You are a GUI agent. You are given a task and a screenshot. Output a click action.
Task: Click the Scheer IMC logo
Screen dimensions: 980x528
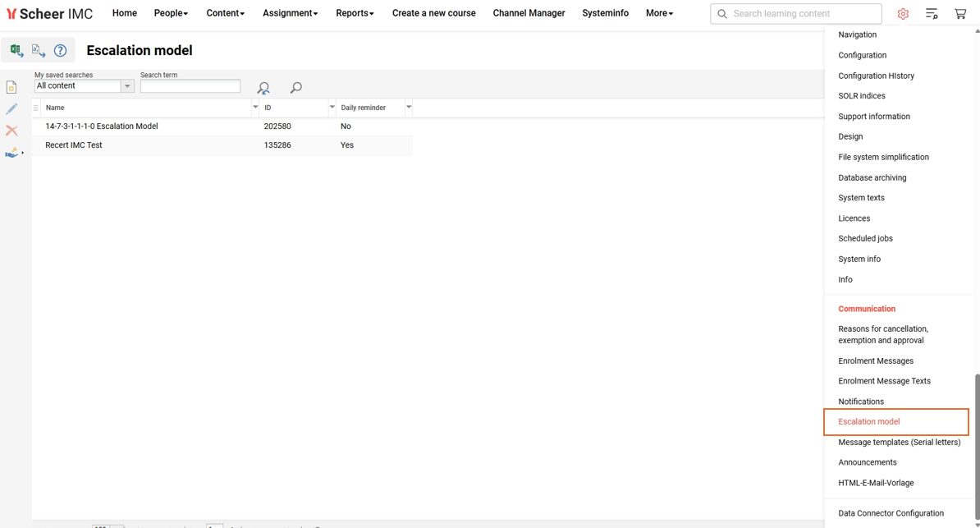click(49, 13)
